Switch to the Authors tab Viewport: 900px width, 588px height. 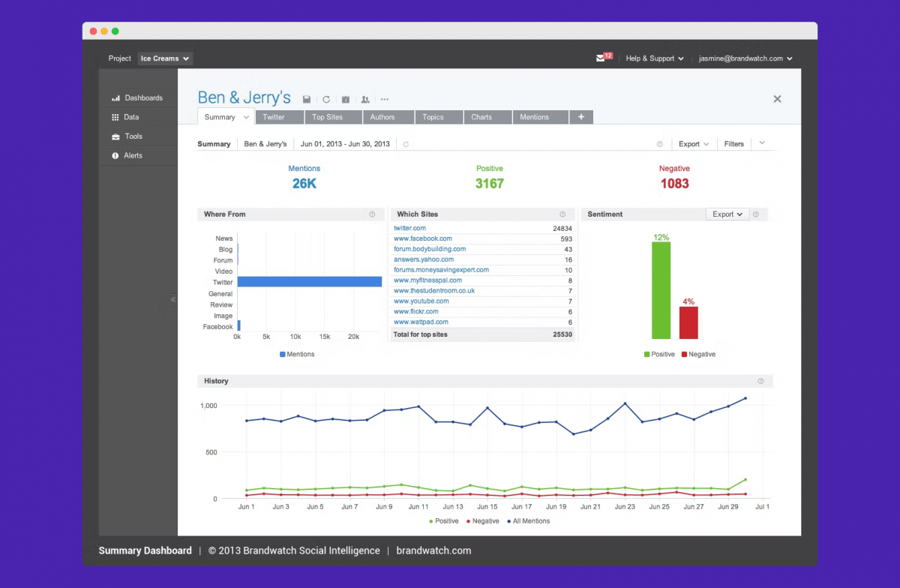[388, 117]
